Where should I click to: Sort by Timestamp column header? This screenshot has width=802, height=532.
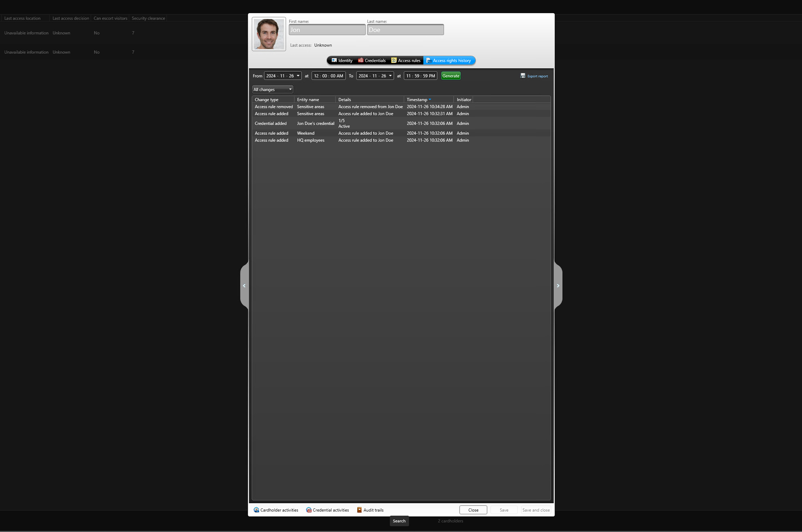point(417,100)
